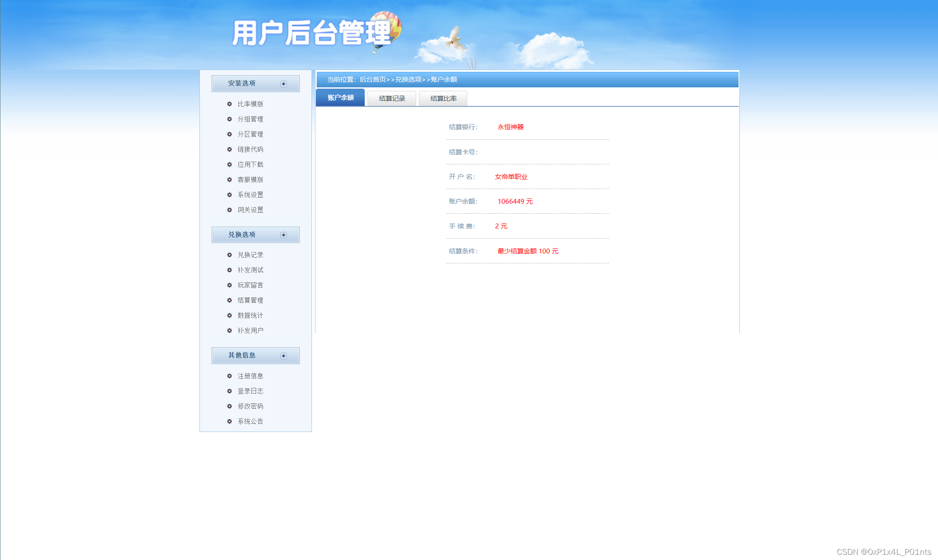
Task: Click the gear bullet beside 网关设置
Action: (x=229, y=210)
